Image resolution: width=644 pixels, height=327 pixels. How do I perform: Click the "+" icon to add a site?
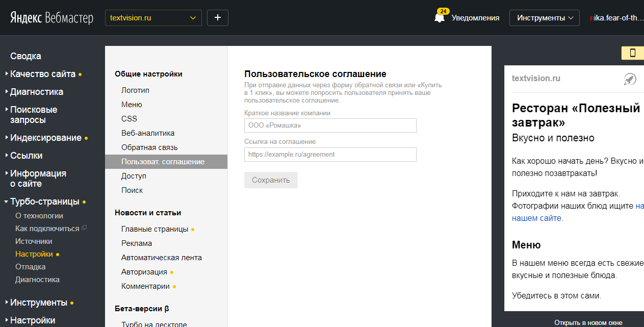pos(217,17)
